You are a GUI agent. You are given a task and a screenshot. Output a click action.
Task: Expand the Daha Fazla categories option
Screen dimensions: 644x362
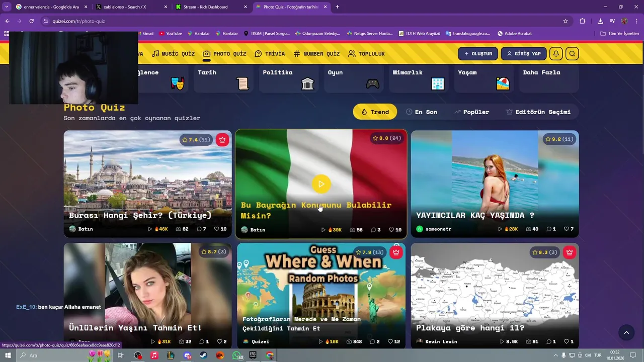(x=549, y=79)
